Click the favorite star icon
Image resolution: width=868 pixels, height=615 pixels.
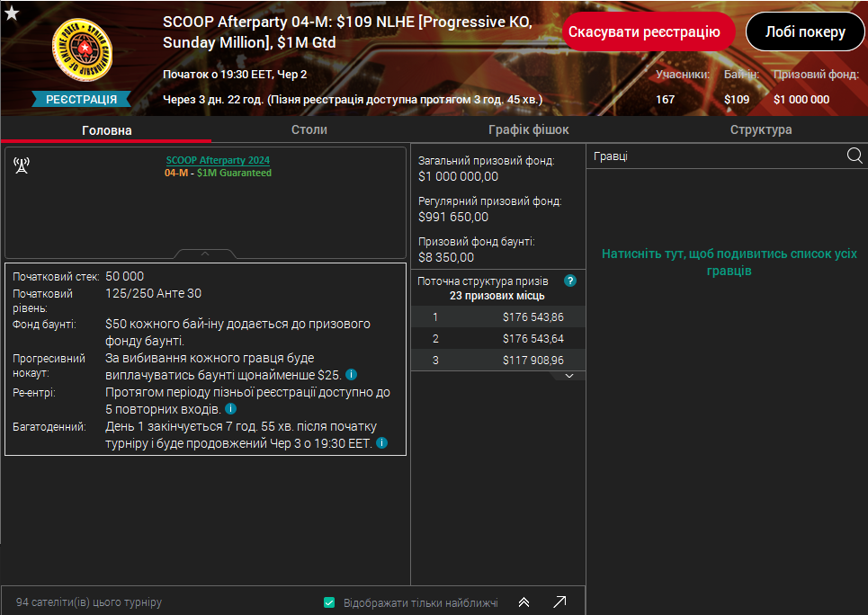tap(12, 13)
